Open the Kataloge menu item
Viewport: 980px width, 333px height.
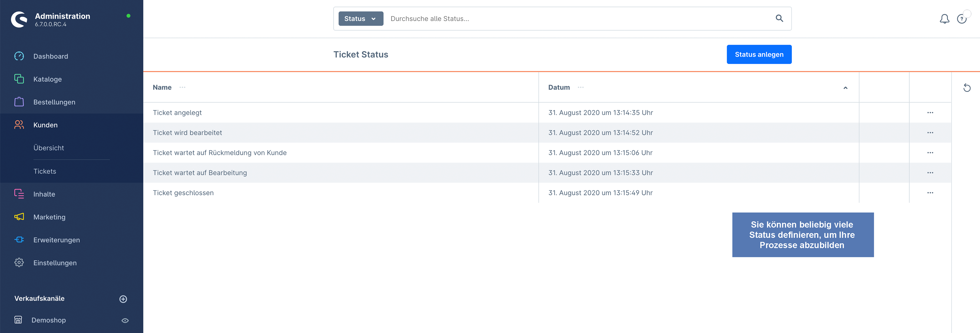point(48,79)
